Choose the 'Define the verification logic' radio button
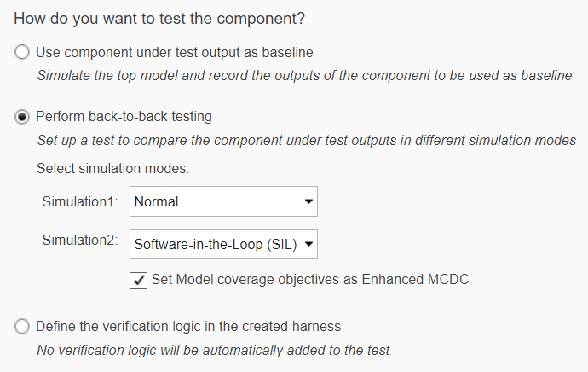The image size is (588, 372). [x=22, y=326]
